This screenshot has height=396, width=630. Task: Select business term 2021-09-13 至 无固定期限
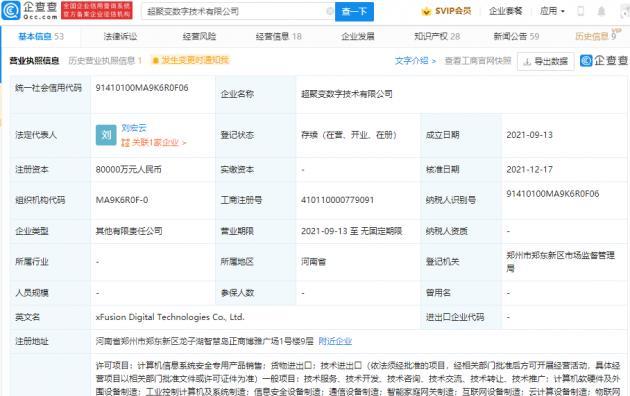[352, 231]
